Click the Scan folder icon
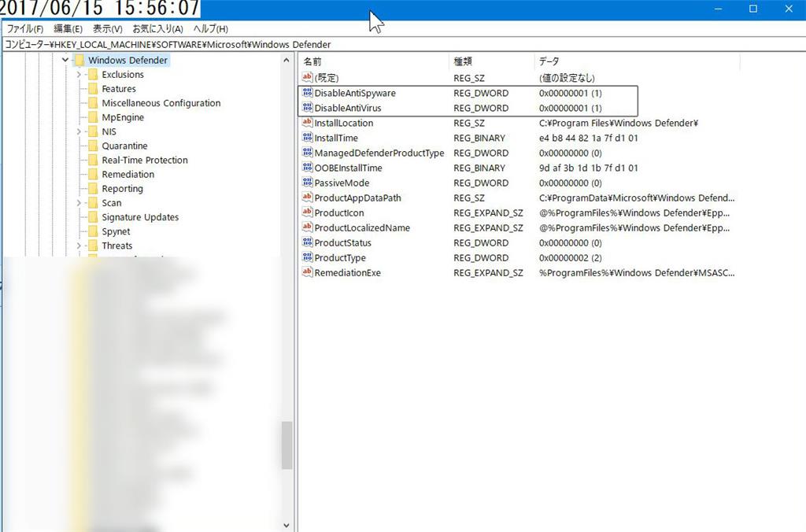Image resolution: width=806 pixels, height=532 pixels. point(93,203)
